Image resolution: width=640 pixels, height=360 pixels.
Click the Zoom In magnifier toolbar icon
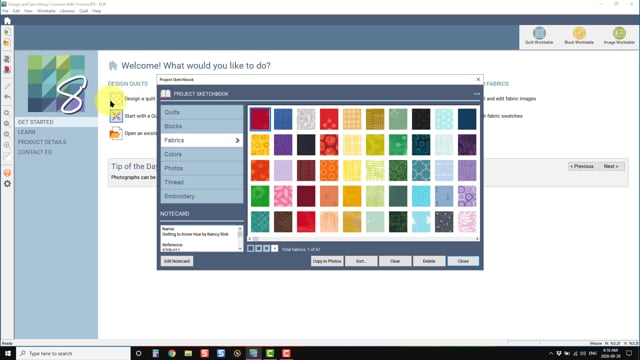click(x=7, y=113)
